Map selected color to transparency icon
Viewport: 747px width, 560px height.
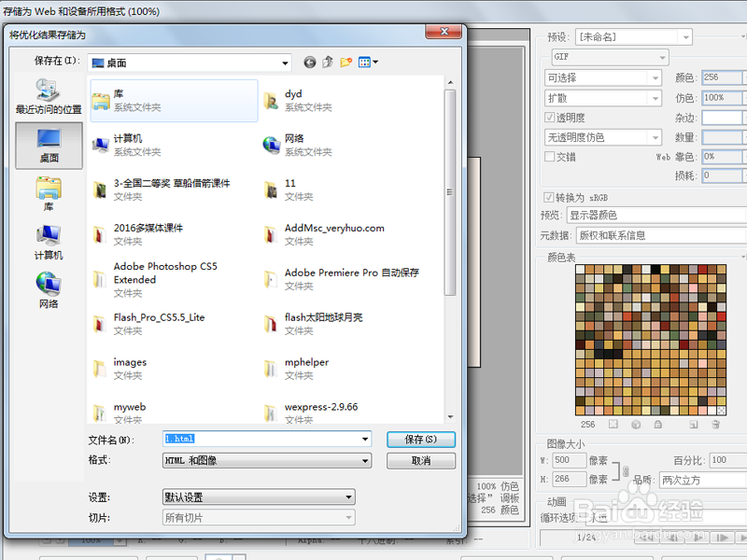point(613,425)
